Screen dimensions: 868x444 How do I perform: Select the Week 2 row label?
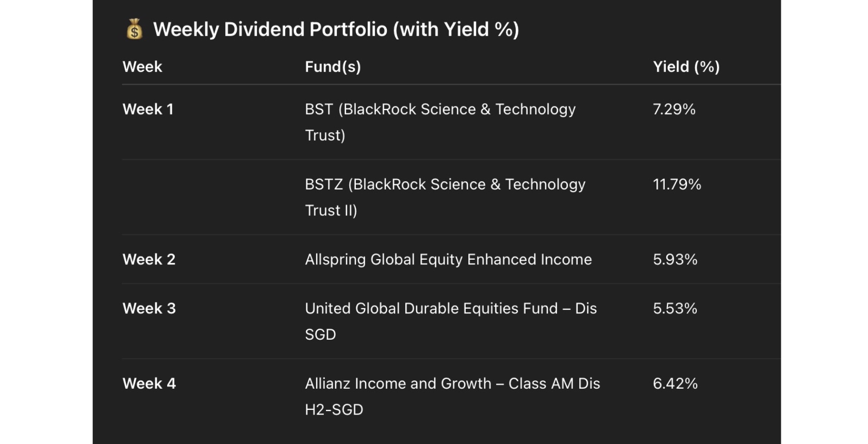[x=149, y=259]
